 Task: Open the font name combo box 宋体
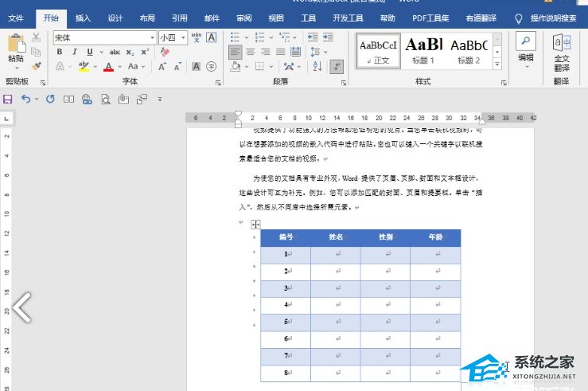pyautogui.click(x=104, y=37)
